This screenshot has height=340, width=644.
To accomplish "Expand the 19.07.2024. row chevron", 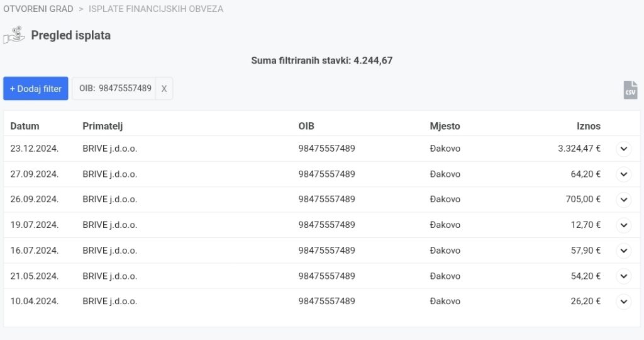I will point(623,225).
